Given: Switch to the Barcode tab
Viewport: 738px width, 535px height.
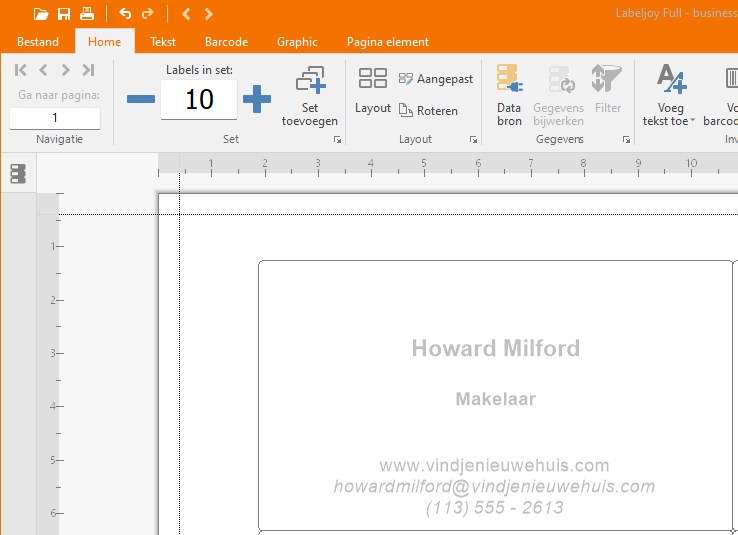Looking at the screenshot, I should point(226,42).
